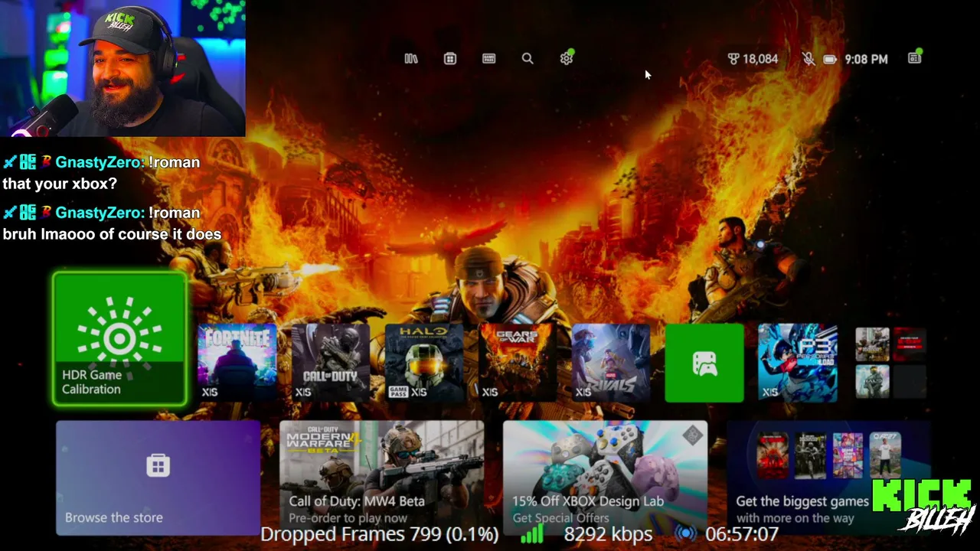
Task: Open the Microsoft Store icon in top bar
Action: point(450,59)
